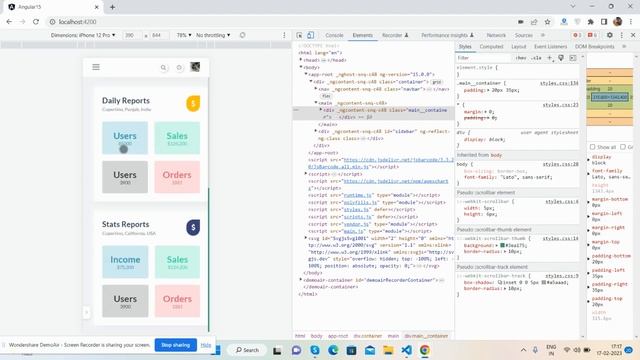Viewport: 640px width, 360px height.
Task: Click the sidebar expand arrow on the left edge of the preview
Action: pos(86,312)
